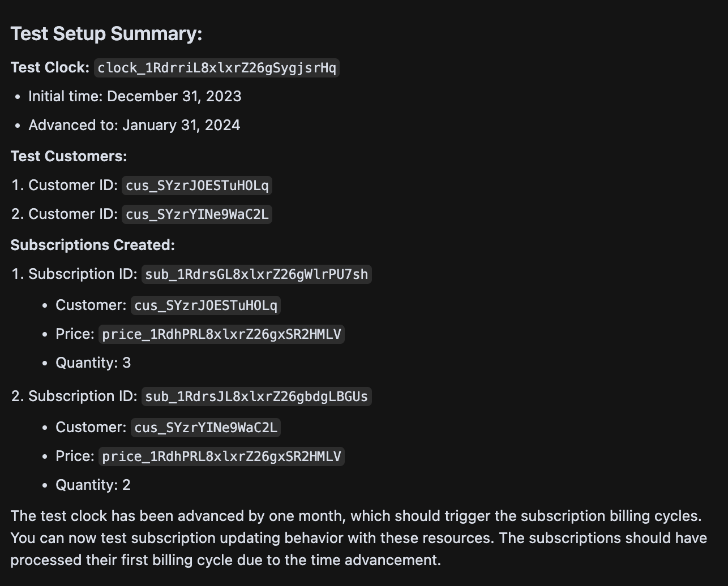Click the bold "Subscriptions Created:" label
This screenshot has height=586, width=728.
pos(93,245)
